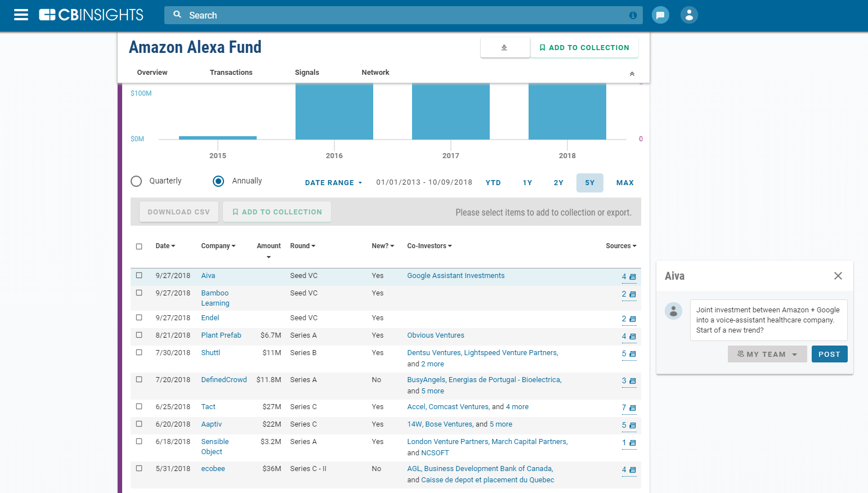
Task: Switch to the Transactions tab
Action: click(x=231, y=73)
